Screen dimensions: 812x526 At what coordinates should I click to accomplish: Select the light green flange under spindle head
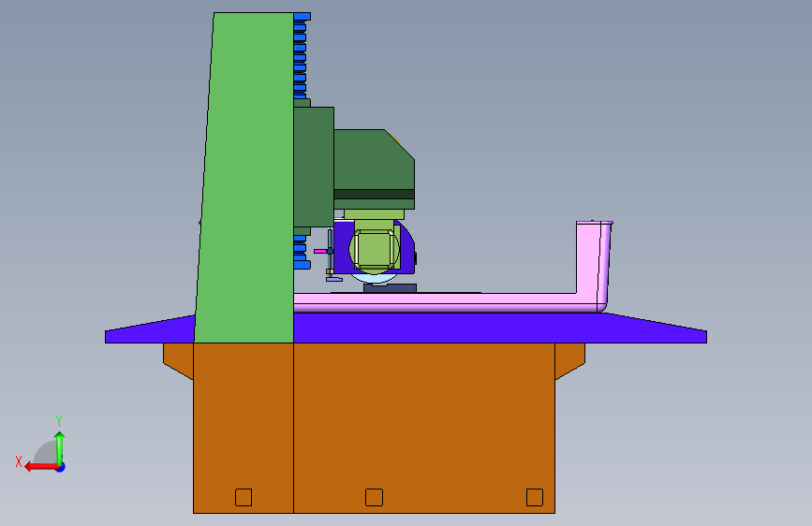coord(374,214)
